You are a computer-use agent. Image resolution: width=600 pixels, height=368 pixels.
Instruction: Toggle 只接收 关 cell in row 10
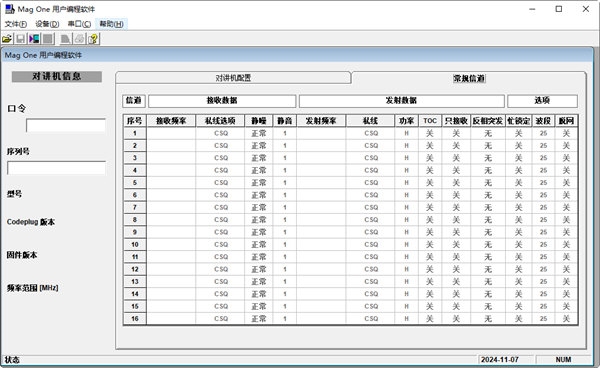pyautogui.click(x=456, y=244)
